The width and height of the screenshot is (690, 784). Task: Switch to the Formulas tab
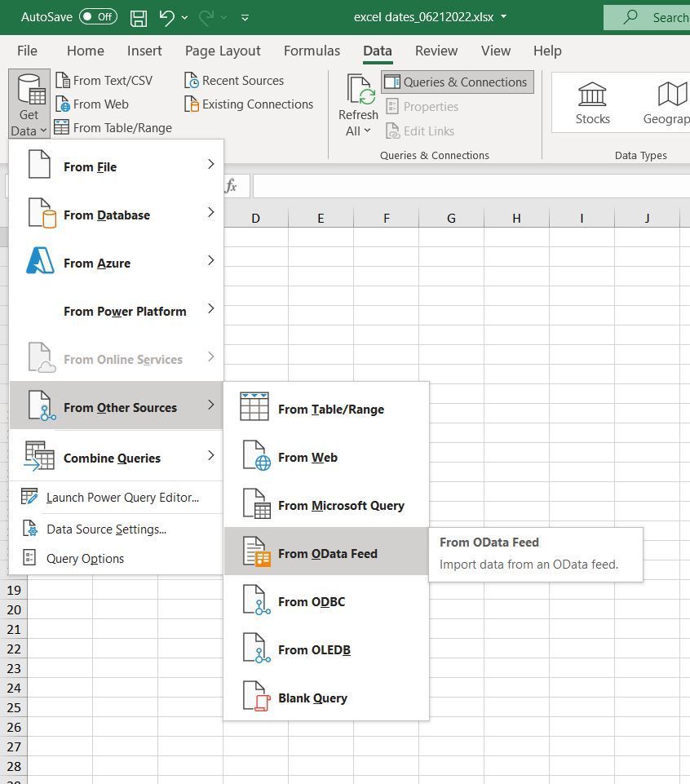pyautogui.click(x=312, y=51)
